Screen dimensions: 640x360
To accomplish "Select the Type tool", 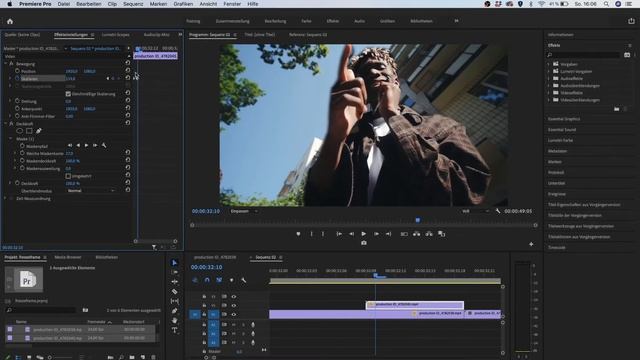I will tap(174, 330).
